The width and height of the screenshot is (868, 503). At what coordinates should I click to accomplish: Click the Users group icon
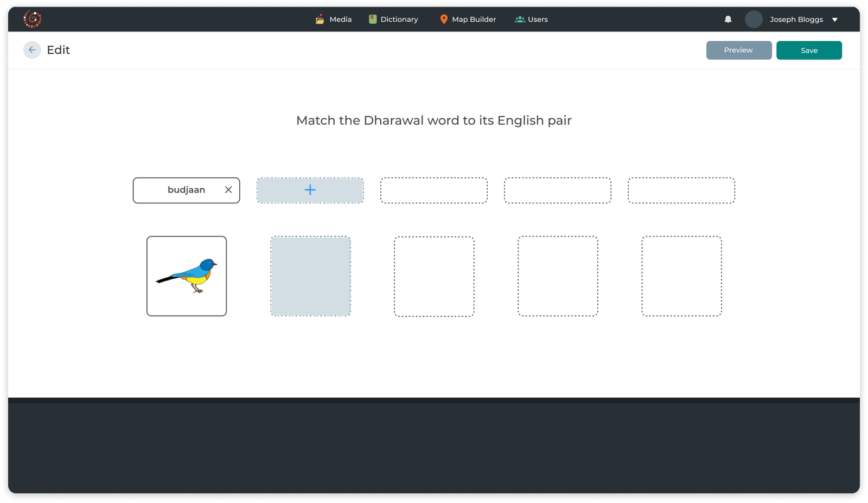pyautogui.click(x=519, y=19)
